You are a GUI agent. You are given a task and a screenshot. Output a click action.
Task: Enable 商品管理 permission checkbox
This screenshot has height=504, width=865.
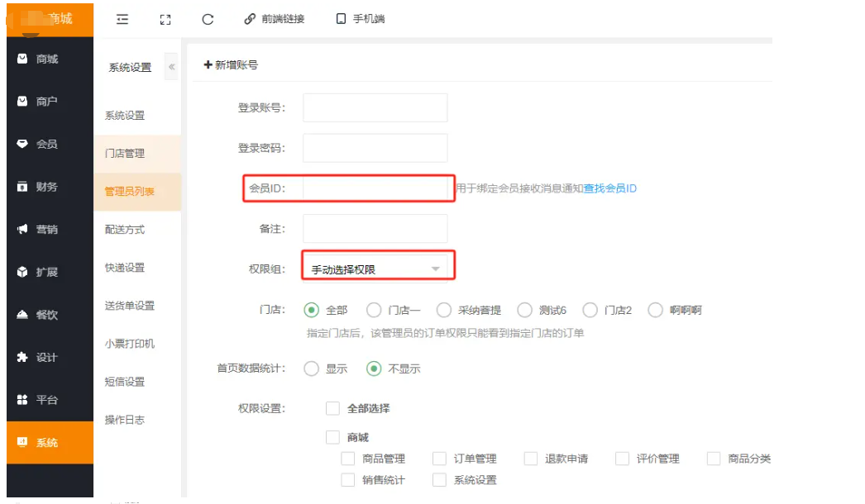click(x=348, y=459)
